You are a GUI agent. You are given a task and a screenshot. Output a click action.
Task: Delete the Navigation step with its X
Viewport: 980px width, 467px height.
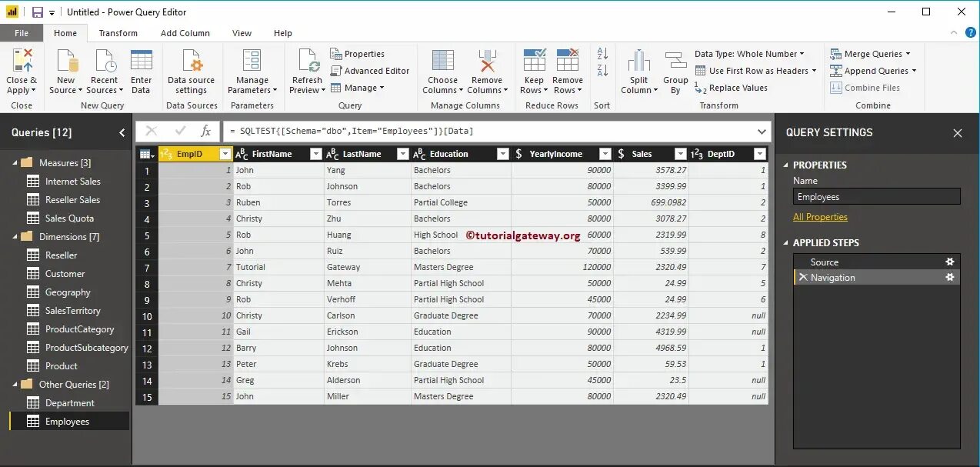pyautogui.click(x=803, y=277)
